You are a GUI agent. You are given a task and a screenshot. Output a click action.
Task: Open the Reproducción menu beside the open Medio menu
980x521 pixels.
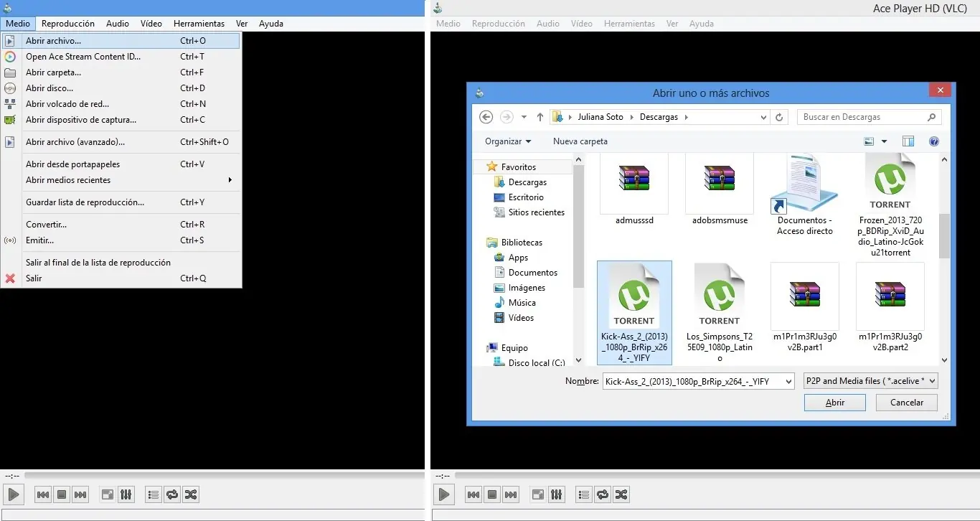(x=68, y=24)
